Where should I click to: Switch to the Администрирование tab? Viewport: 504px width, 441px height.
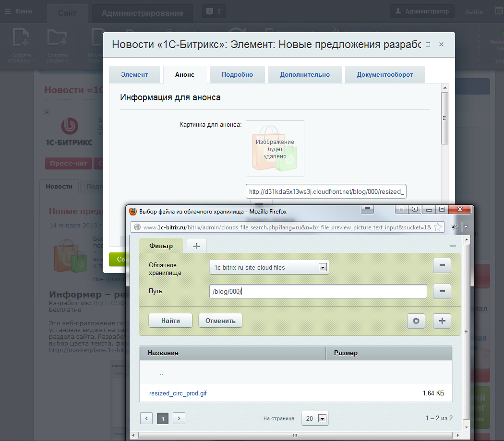[143, 13]
